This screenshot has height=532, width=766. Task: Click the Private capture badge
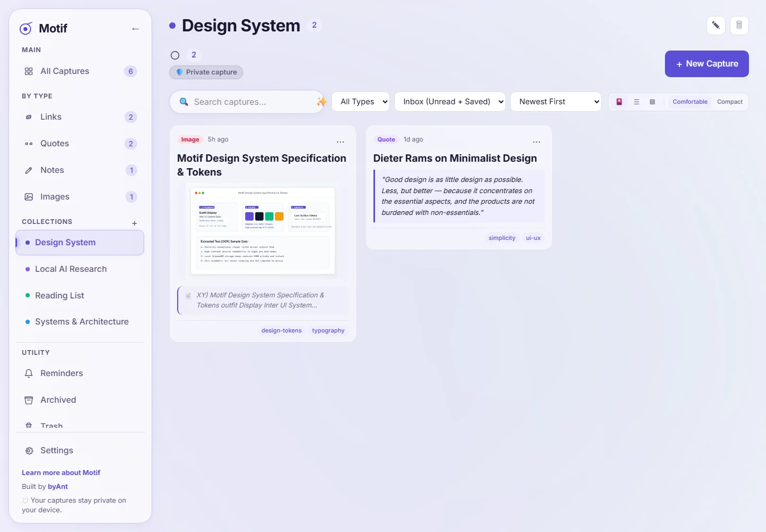click(206, 72)
